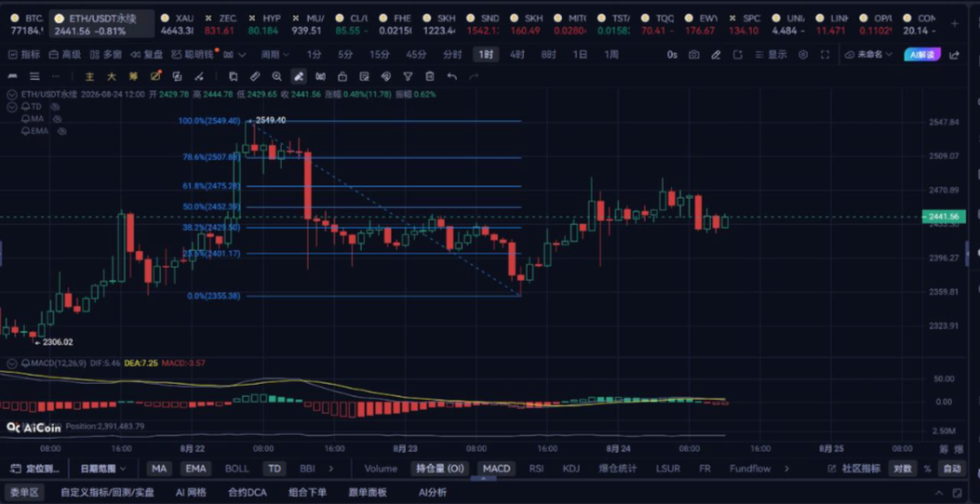Open the AI分析 bottom tab
980x504 pixels.
point(433,493)
